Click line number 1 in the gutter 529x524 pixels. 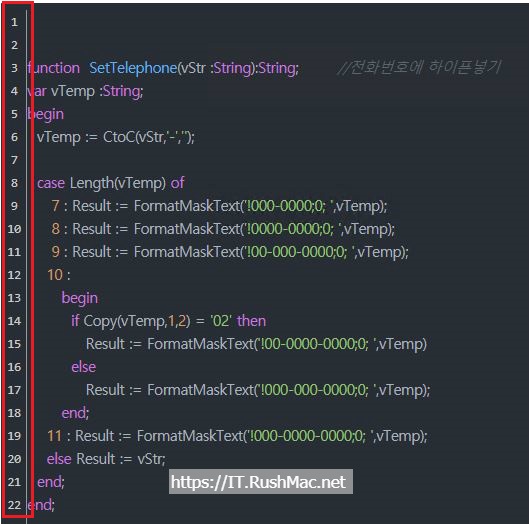click(14, 22)
